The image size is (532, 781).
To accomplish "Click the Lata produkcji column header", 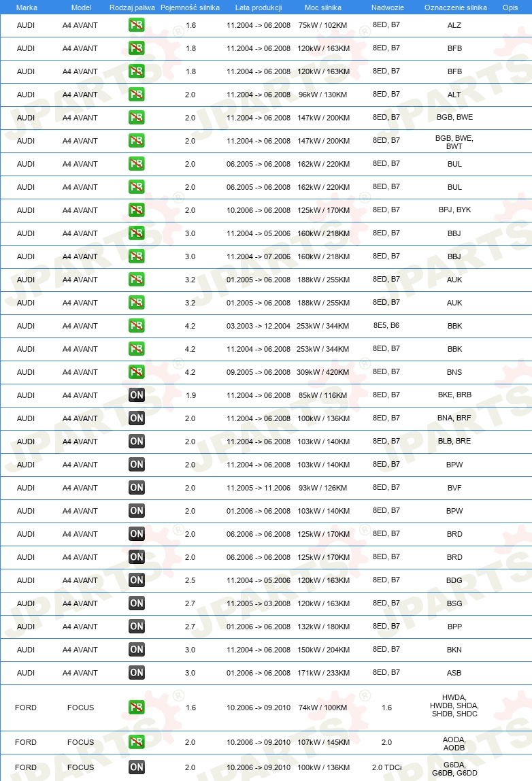I will [259, 7].
